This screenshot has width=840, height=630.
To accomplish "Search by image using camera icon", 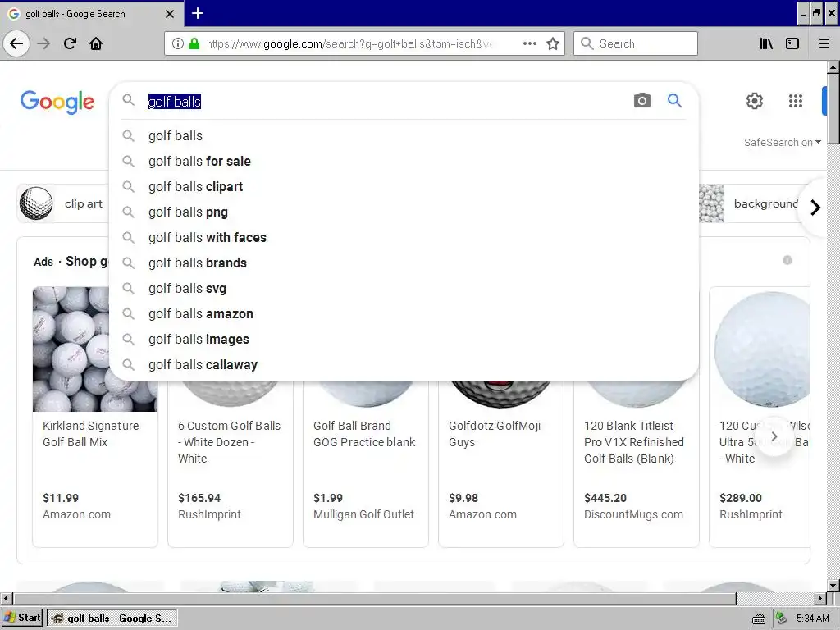I will [641, 100].
